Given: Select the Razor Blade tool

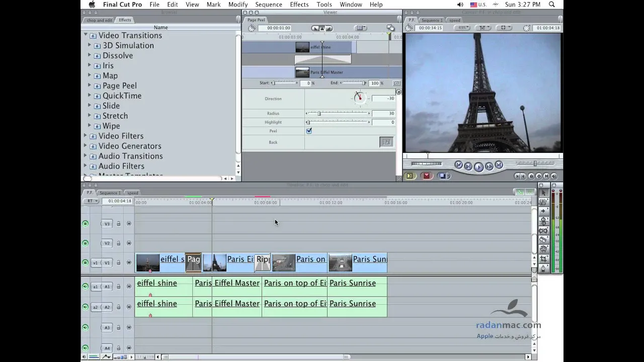Looking at the screenshot, I should [x=543, y=240].
